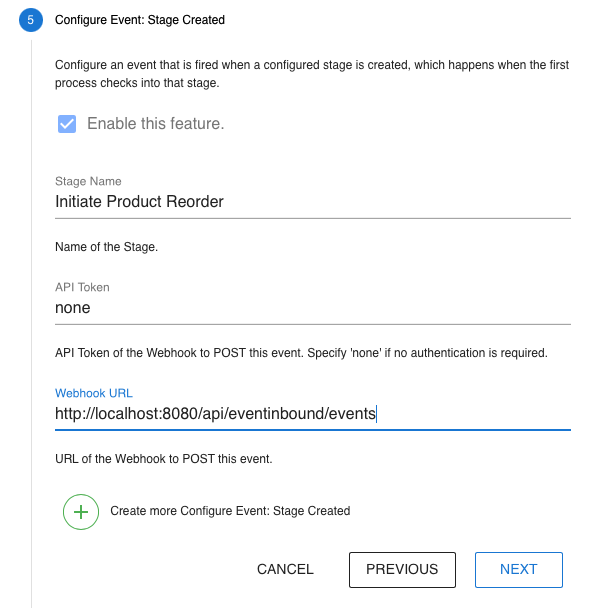
Task: Click the API Token helper text
Action: point(301,353)
